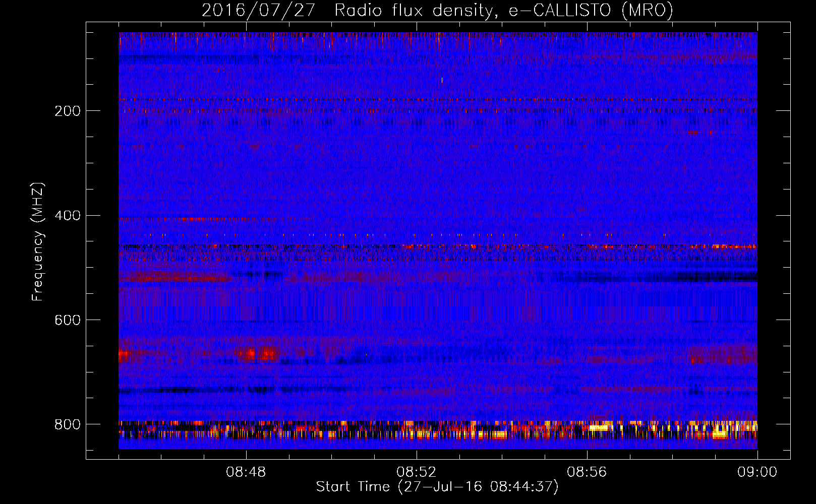Screen dimensions: 816x504
Task: Click the date "2016/07/27" in the title
Action: [x=259, y=11]
